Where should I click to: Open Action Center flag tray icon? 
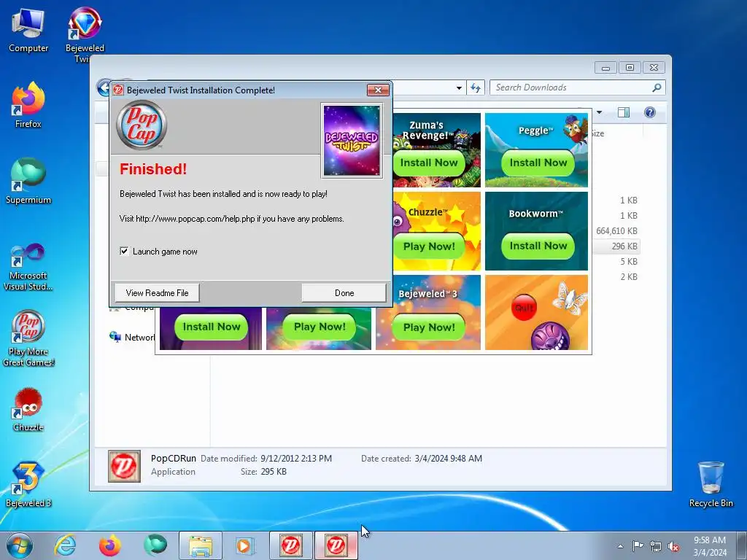638,546
